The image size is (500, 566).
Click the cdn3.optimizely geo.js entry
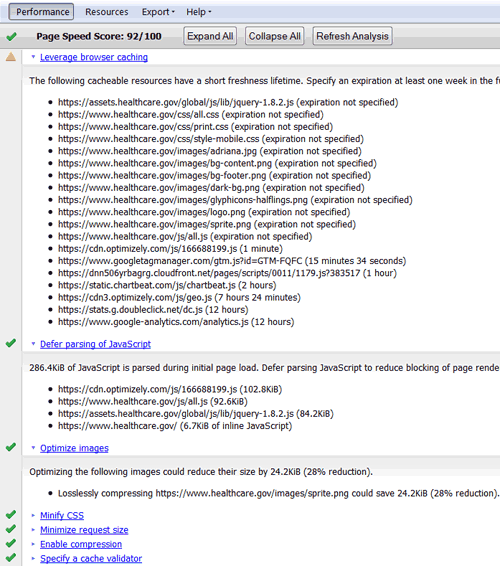tap(179, 297)
